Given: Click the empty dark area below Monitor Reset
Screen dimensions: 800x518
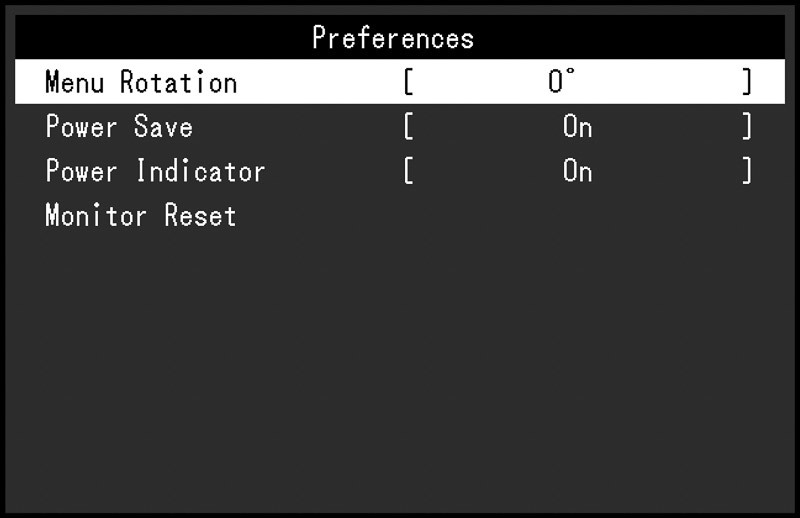Looking at the screenshot, I should pos(400,367).
